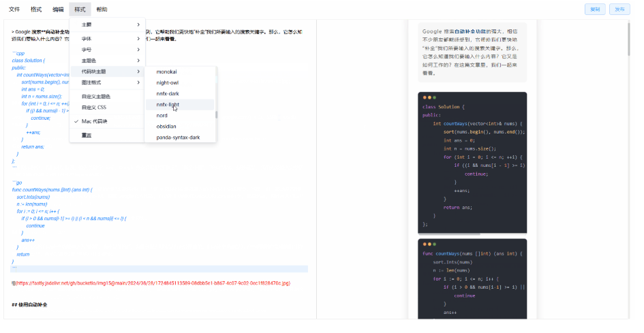The width and height of the screenshot is (644, 333).
Task: Click 'func countWays' line in preview
Action: click(x=472, y=254)
